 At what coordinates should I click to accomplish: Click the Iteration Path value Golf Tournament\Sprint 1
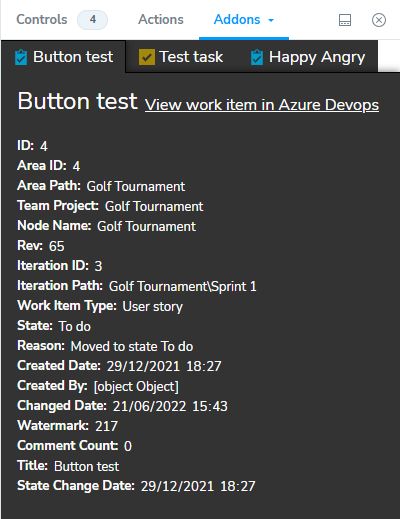(183, 286)
